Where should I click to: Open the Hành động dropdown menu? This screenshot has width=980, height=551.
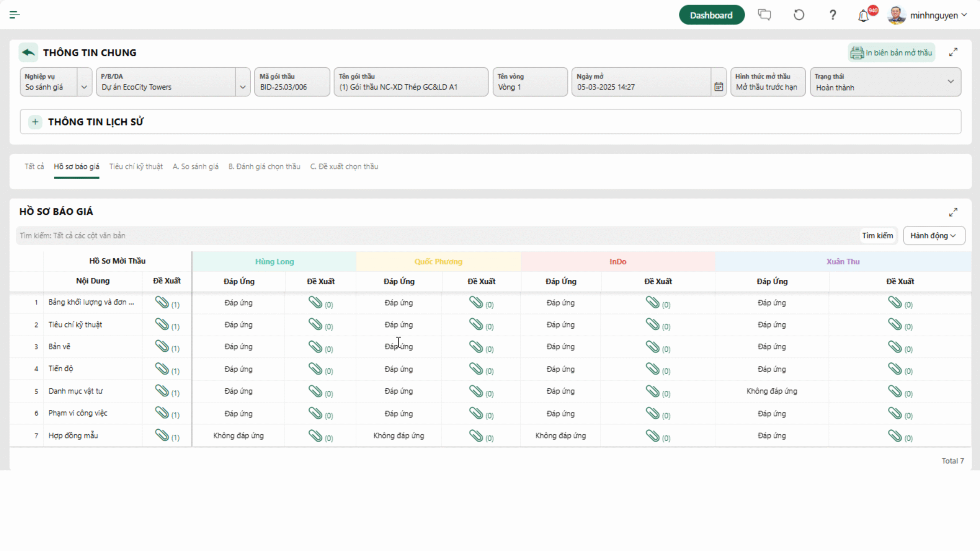click(933, 235)
